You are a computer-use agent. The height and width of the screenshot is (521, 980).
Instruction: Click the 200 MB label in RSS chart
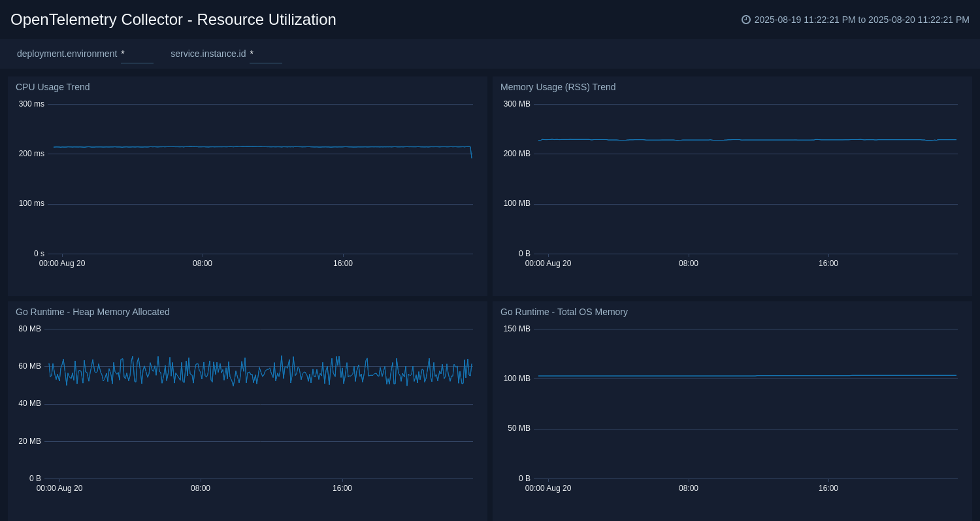(x=517, y=154)
